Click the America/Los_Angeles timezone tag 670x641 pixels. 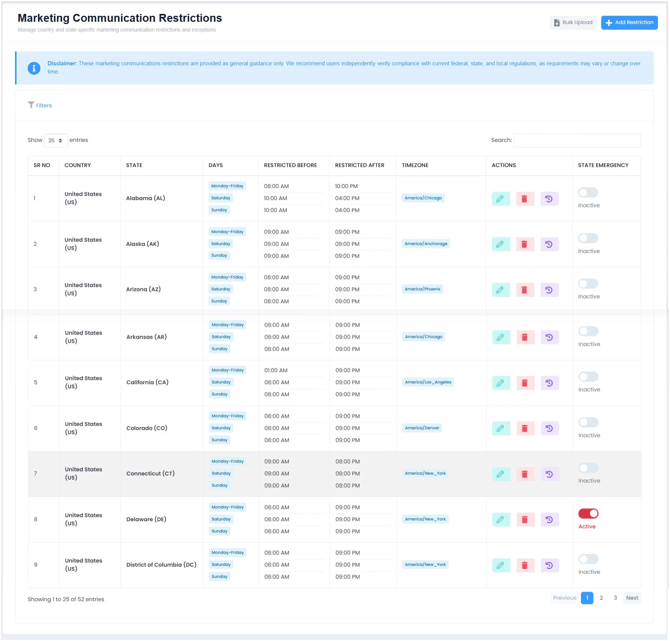coord(428,382)
